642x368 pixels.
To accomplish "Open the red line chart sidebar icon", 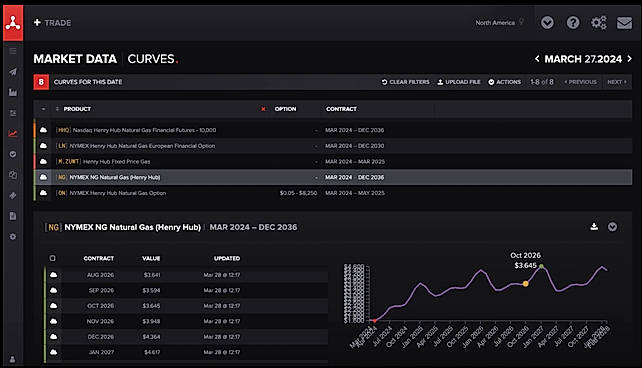I will [x=13, y=133].
